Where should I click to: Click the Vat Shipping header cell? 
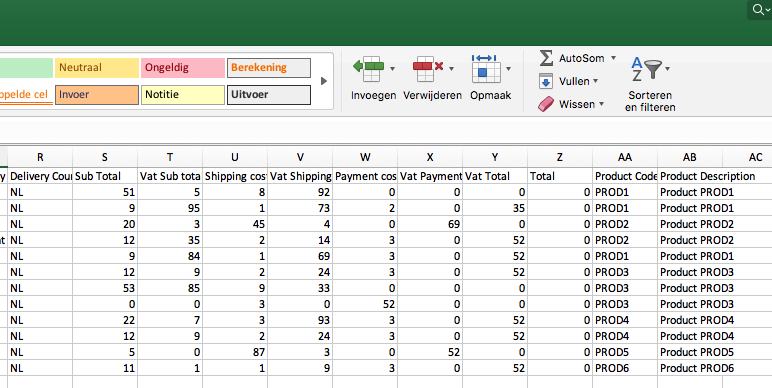[x=300, y=176]
